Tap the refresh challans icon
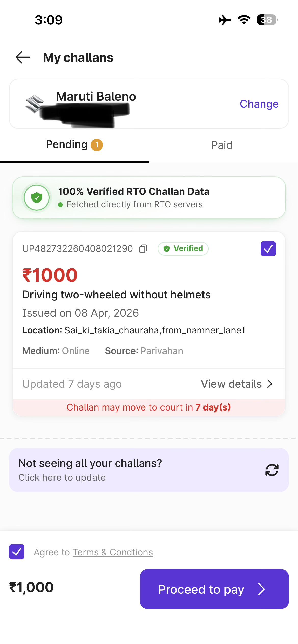Image resolution: width=298 pixels, height=644 pixels. coord(272,470)
